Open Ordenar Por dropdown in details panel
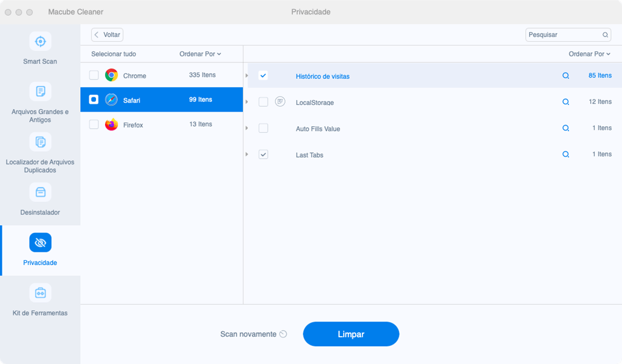Screen dimensions: 622x364 tap(589, 54)
